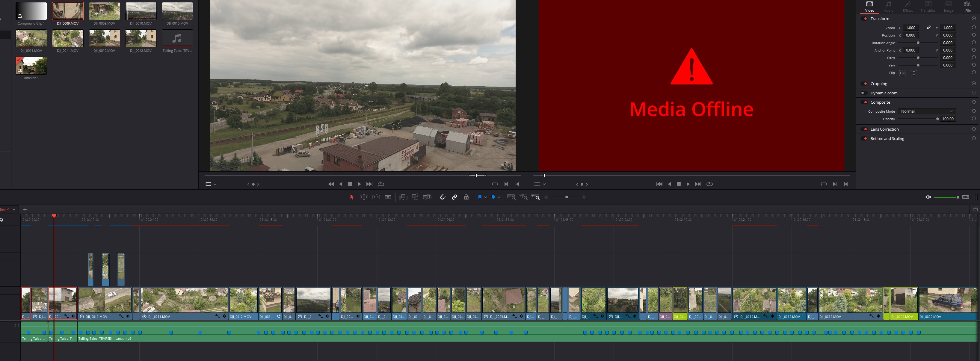Toggle timeline Snapping magnet icon

click(443, 197)
